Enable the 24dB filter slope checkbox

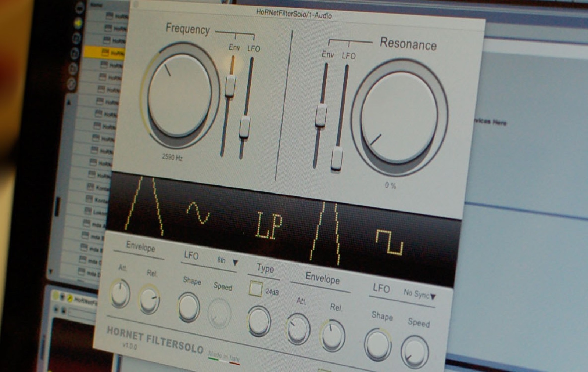(255, 289)
